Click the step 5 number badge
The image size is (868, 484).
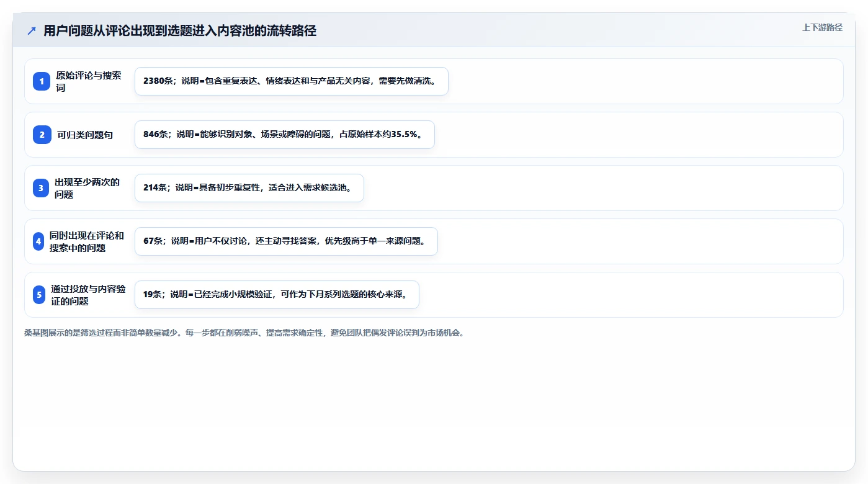tap(39, 295)
